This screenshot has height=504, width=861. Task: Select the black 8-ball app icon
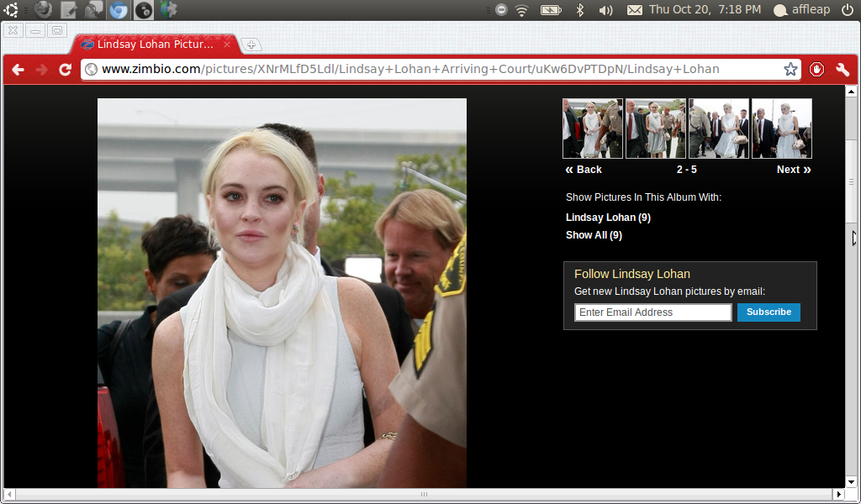(144, 10)
